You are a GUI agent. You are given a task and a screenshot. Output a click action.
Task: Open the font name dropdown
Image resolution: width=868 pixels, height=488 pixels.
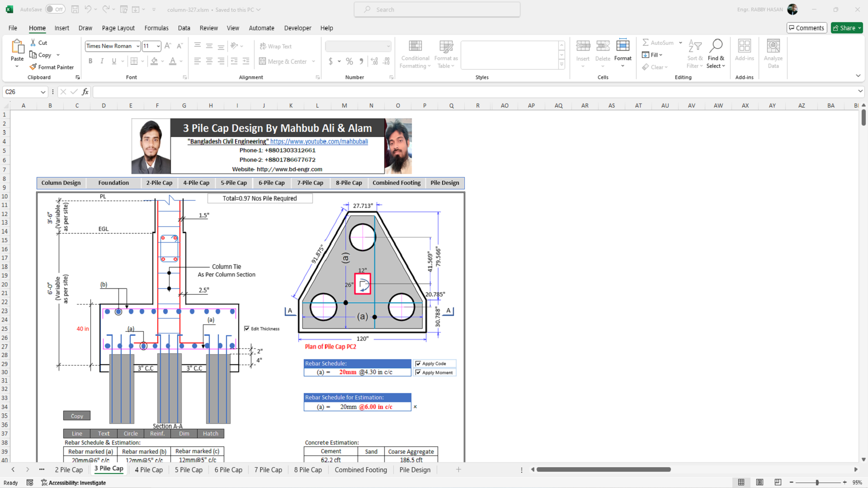[138, 46]
